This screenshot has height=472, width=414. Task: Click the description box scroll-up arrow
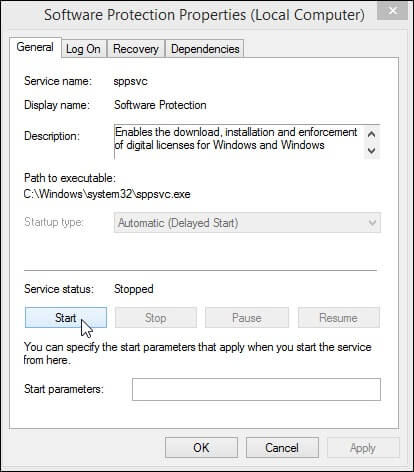click(371, 135)
